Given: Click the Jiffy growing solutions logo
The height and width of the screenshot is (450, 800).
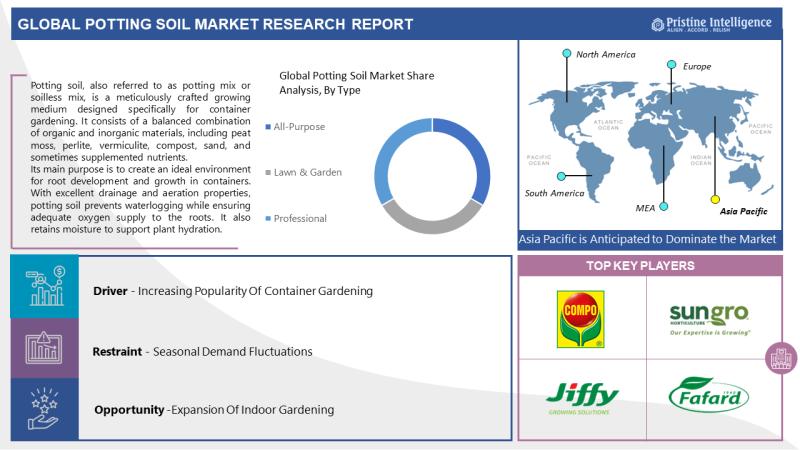Looking at the screenshot, I should [582, 398].
